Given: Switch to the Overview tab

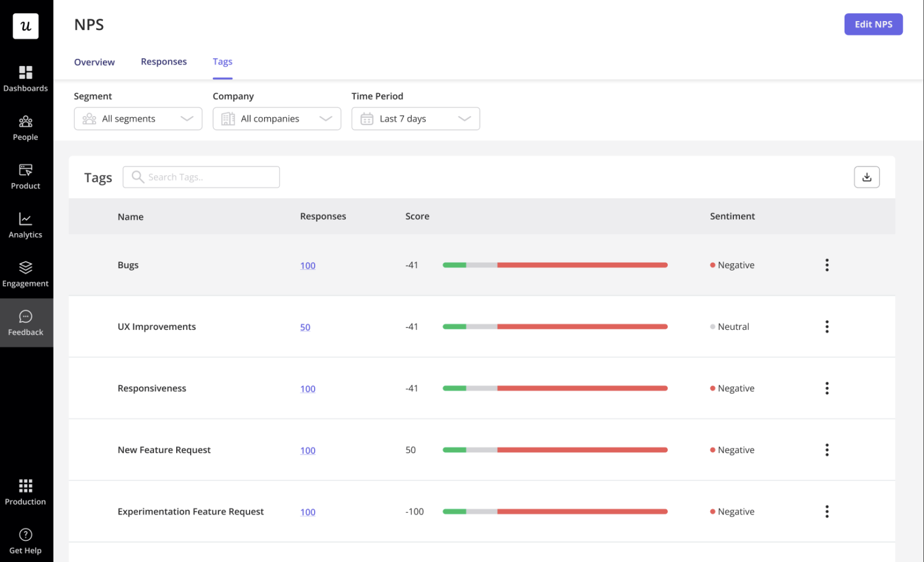Looking at the screenshot, I should pos(94,62).
